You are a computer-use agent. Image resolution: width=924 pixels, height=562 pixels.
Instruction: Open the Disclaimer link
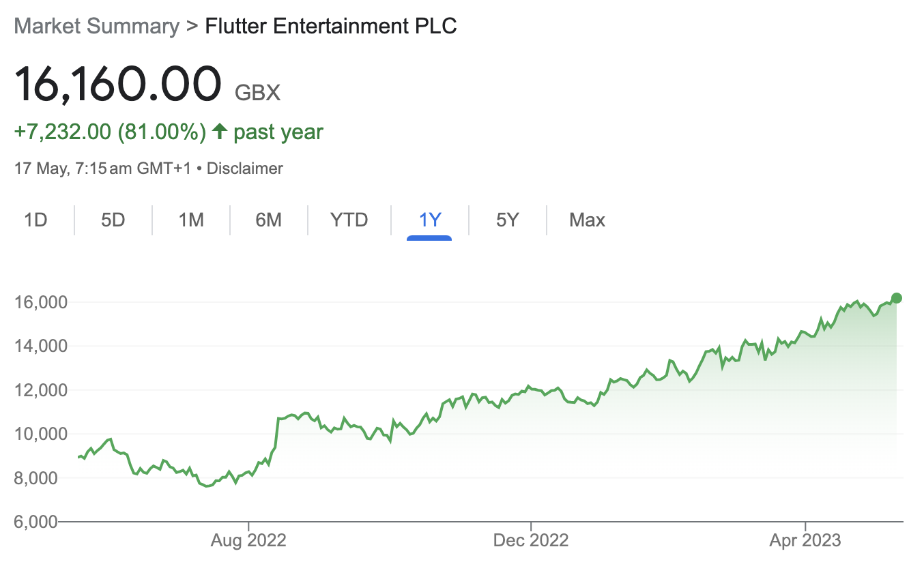pyautogui.click(x=244, y=168)
